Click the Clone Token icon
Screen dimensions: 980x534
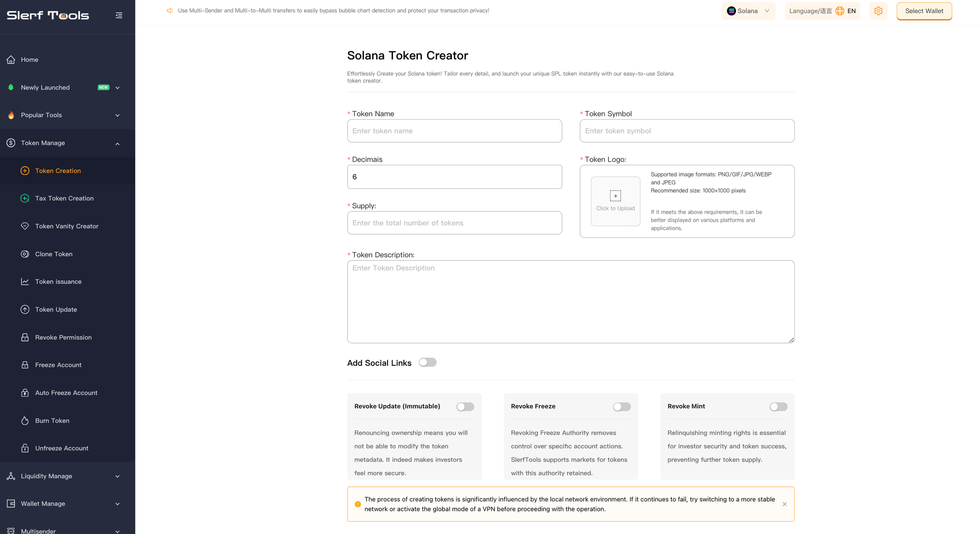(25, 254)
